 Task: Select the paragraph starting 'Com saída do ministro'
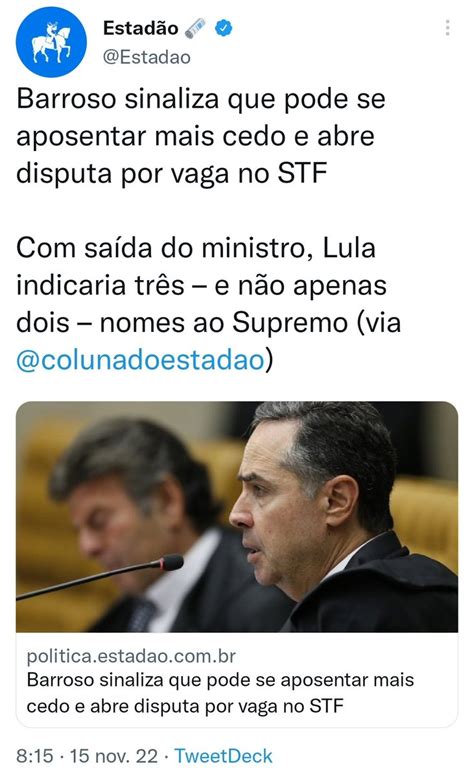click(x=208, y=304)
